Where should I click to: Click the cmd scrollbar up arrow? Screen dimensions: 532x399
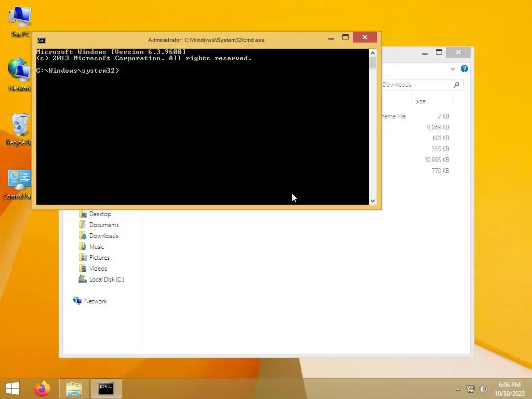(x=373, y=53)
